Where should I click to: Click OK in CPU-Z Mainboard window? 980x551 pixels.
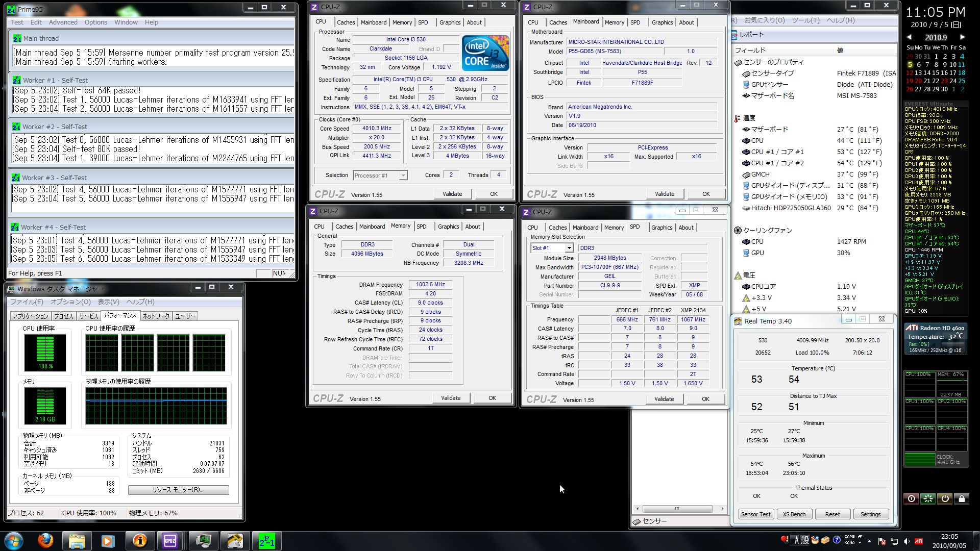706,194
